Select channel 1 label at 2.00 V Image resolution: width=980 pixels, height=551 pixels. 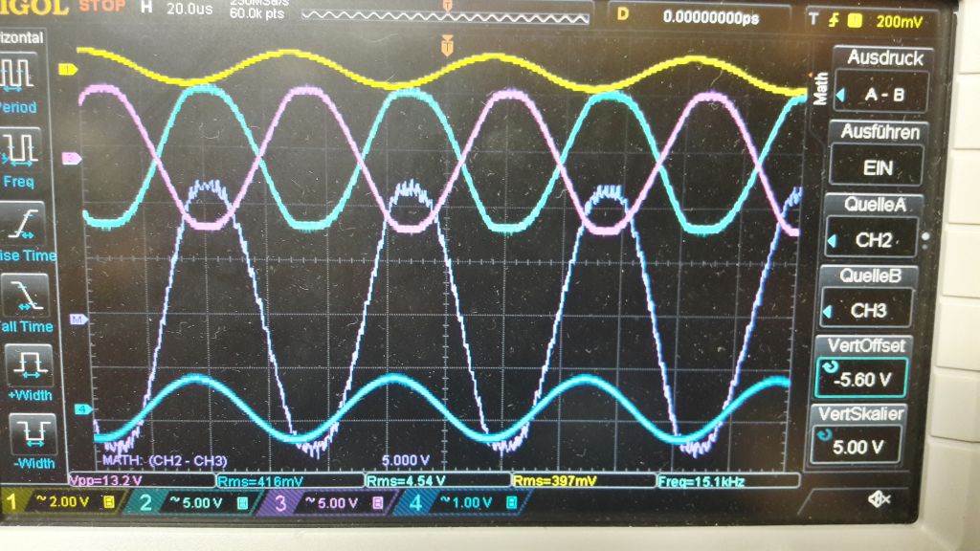tap(61, 501)
